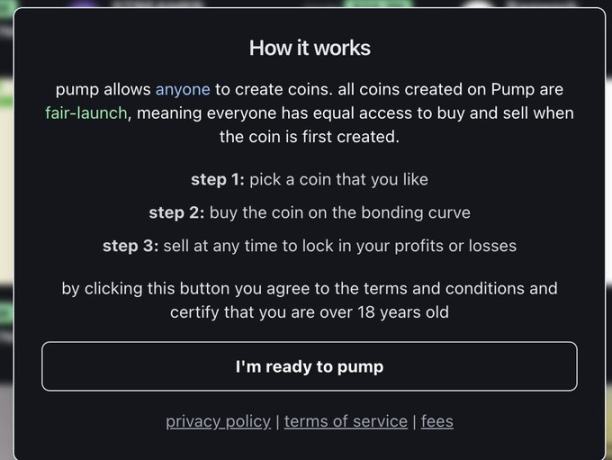Select the bold "step 1:" label
The height and width of the screenshot is (460, 612).
point(217,180)
